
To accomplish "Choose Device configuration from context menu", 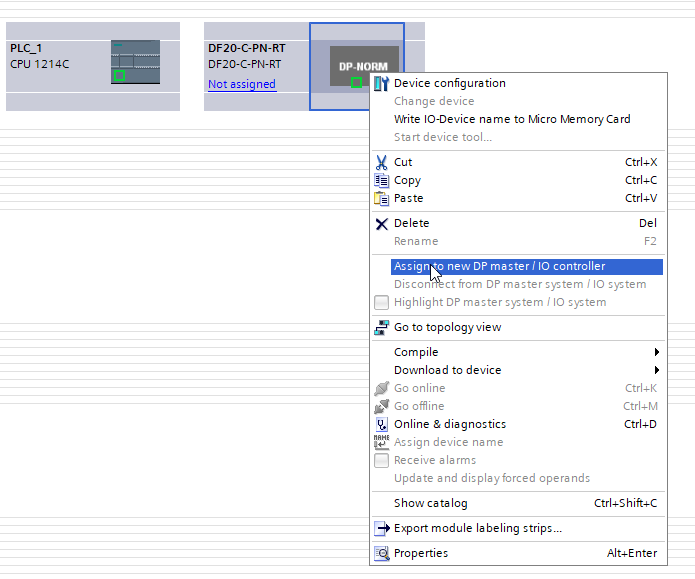I will [x=449, y=83].
